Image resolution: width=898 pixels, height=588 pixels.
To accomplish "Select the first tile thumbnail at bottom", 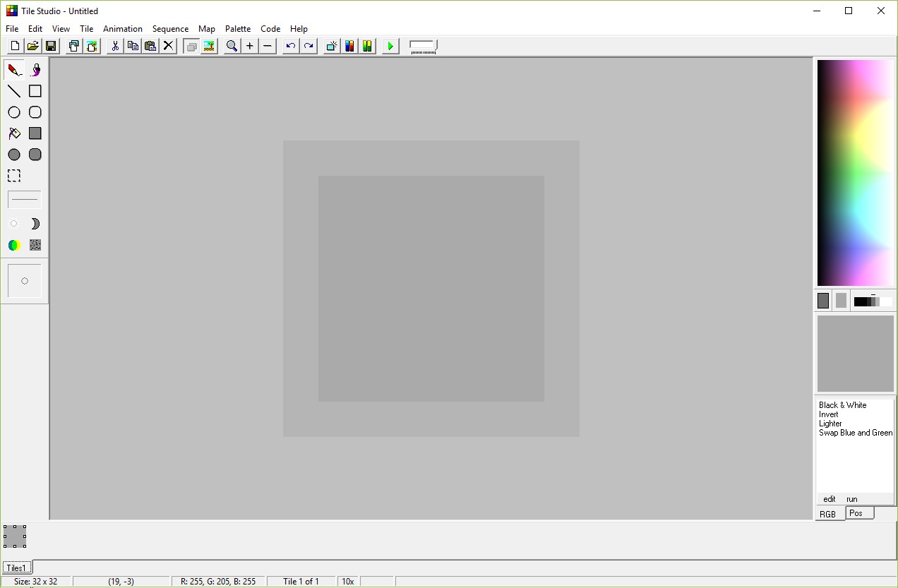I will [x=14, y=536].
